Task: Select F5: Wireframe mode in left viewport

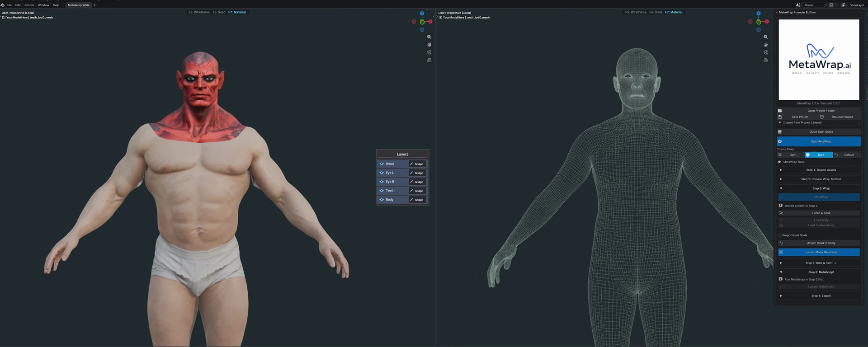Action: point(199,12)
